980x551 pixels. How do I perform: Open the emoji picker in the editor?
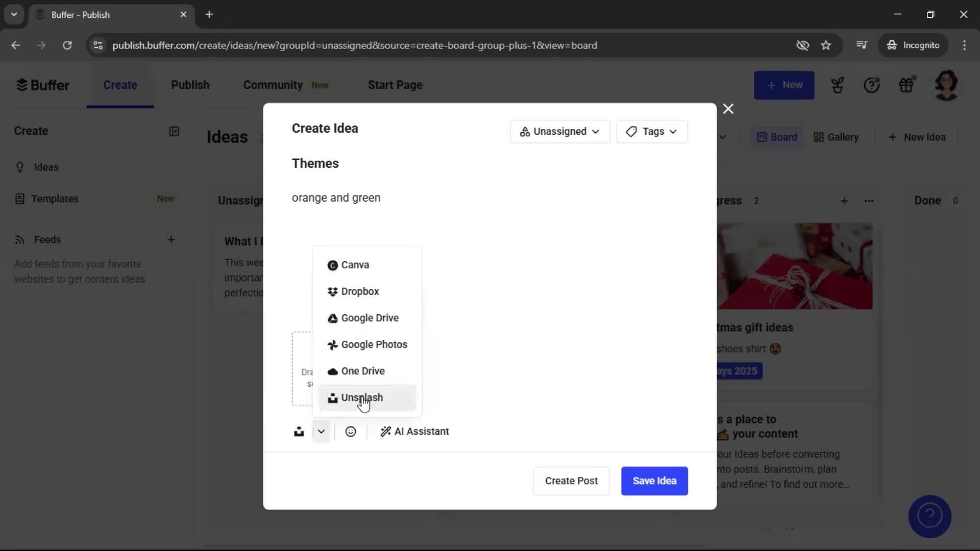tap(351, 431)
